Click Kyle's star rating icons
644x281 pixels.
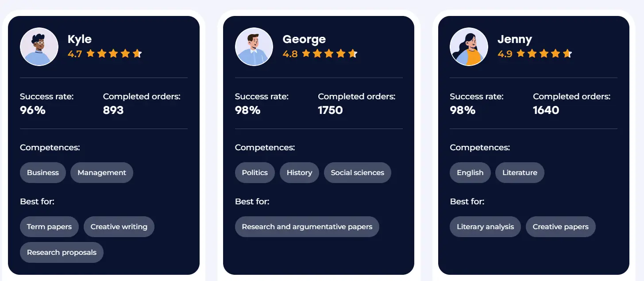pos(114,54)
